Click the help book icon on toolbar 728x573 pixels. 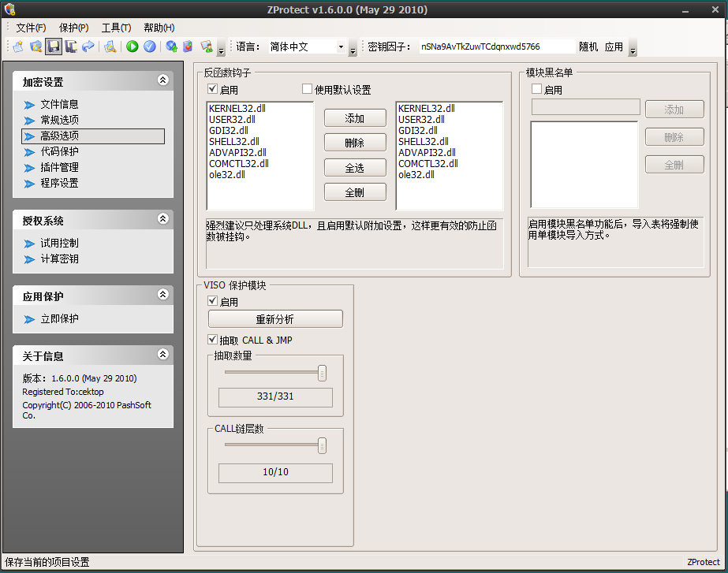[x=187, y=47]
